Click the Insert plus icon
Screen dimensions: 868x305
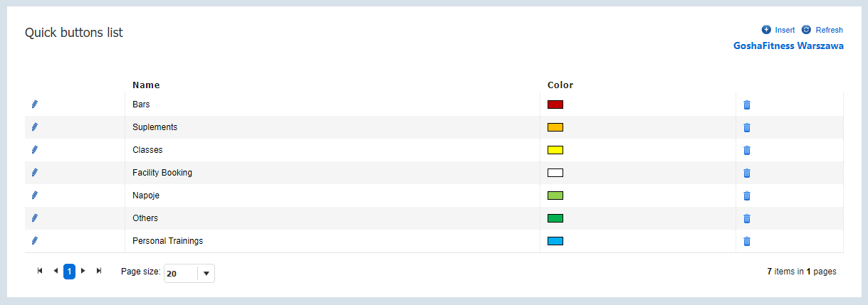click(x=766, y=30)
